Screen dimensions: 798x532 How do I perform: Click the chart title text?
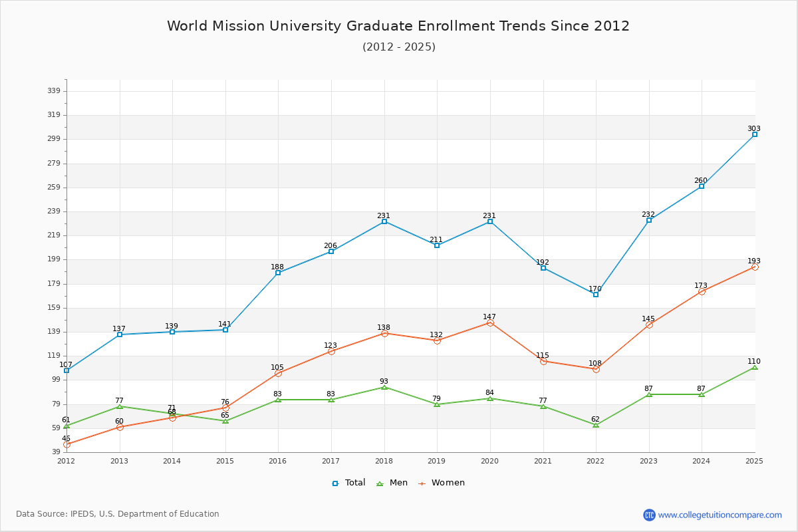[x=398, y=26]
